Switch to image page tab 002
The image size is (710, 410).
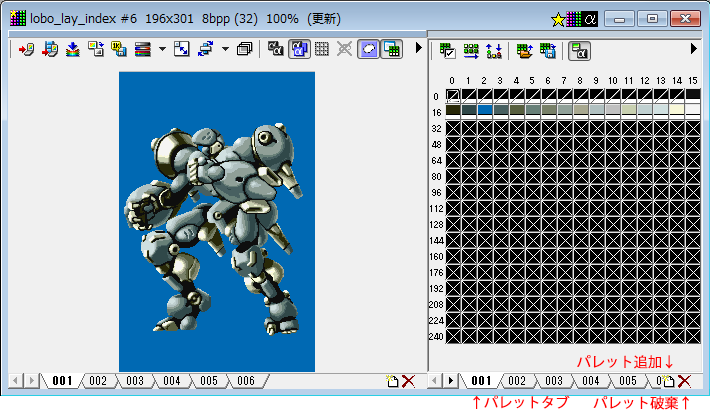(x=98, y=381)
